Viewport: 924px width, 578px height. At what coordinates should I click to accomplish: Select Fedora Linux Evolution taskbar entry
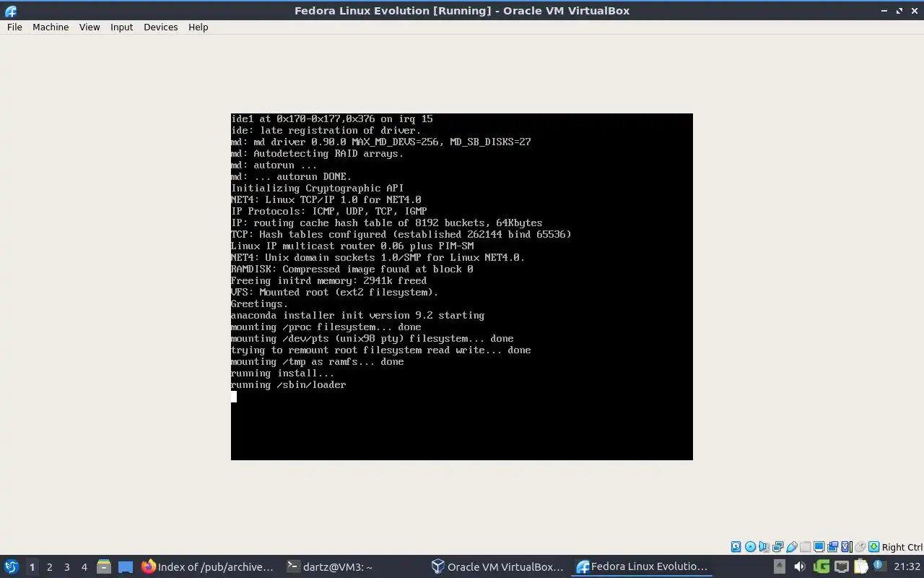(x=642, y=566)
